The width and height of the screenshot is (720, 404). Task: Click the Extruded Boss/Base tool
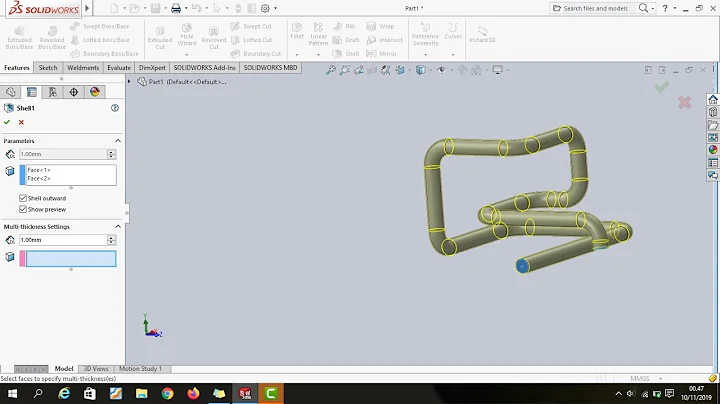click(19, 37)
